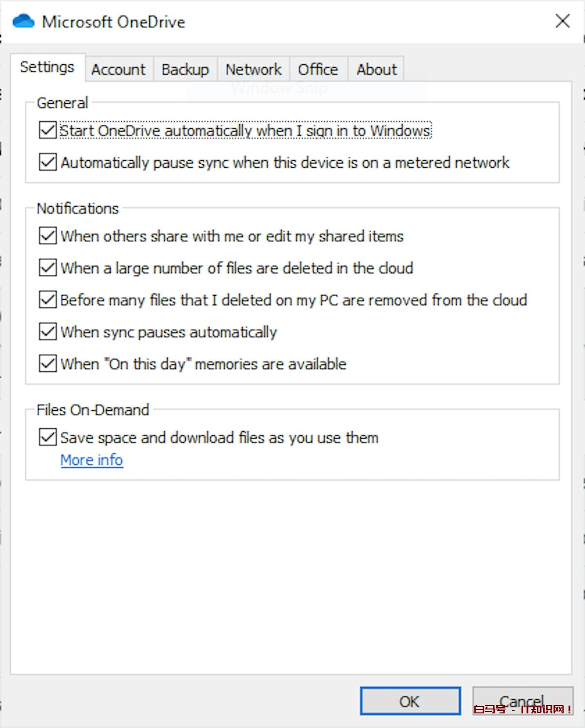Switch to the Settings tab
Image resolution: width=585 pixels, height=728 pixels.
tap(47, 67)
